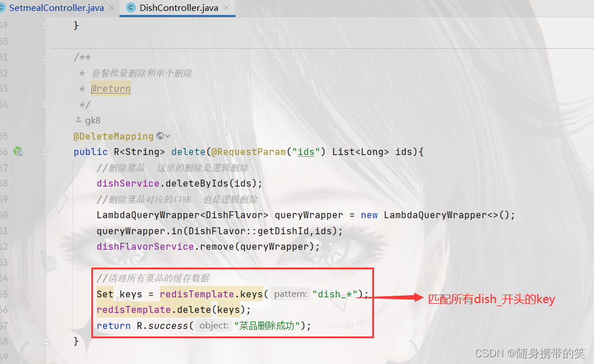Viewport: 594px width, 364px height.
Task: Close the DishController.java tab
Action: click(226, 7)
